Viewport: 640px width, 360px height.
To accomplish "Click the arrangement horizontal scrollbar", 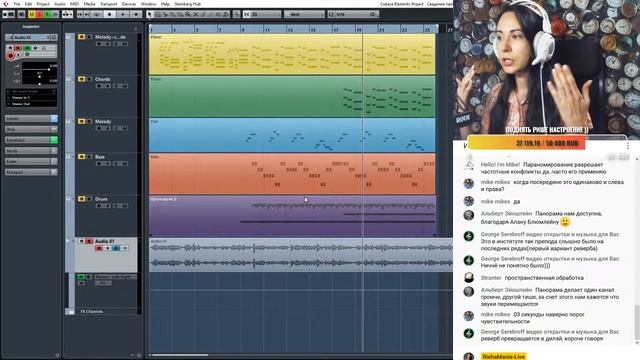I will 180,355.
